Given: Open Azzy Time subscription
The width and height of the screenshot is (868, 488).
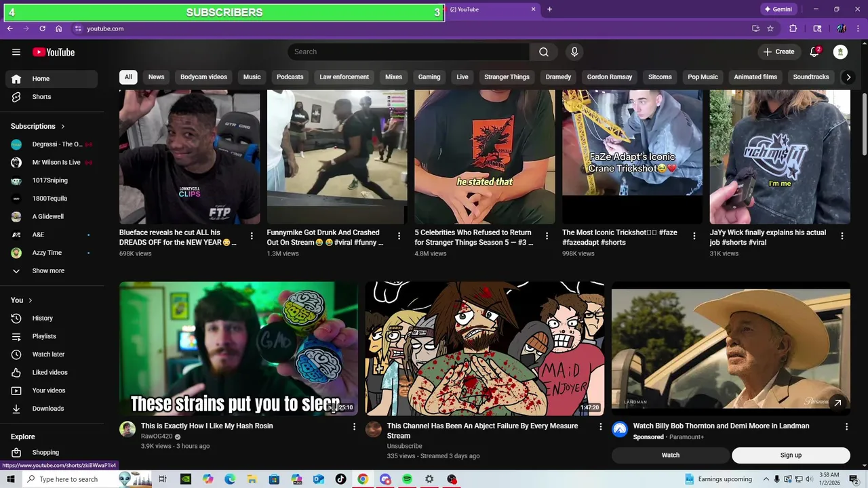Looking at the screenshot, I should (x=52, y=253).
